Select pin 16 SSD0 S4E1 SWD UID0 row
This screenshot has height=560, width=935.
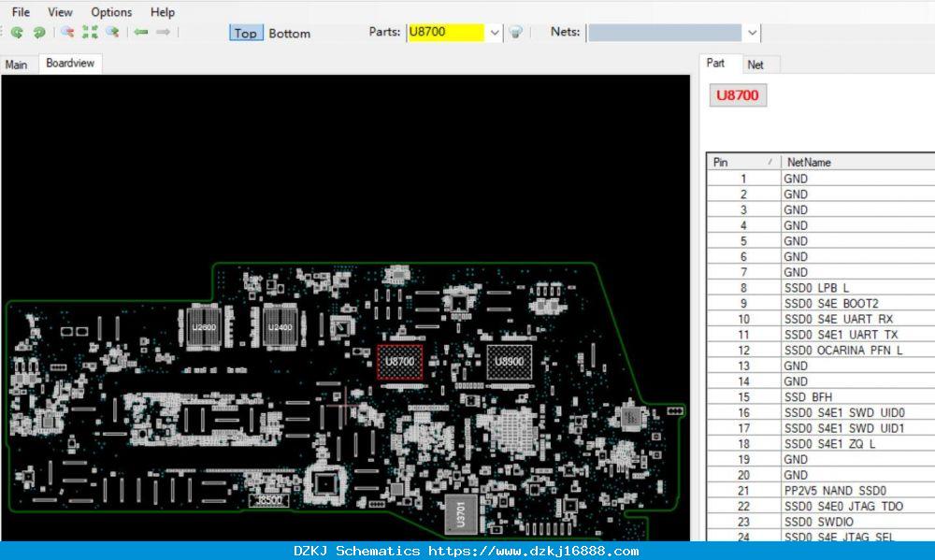point(821,412)
